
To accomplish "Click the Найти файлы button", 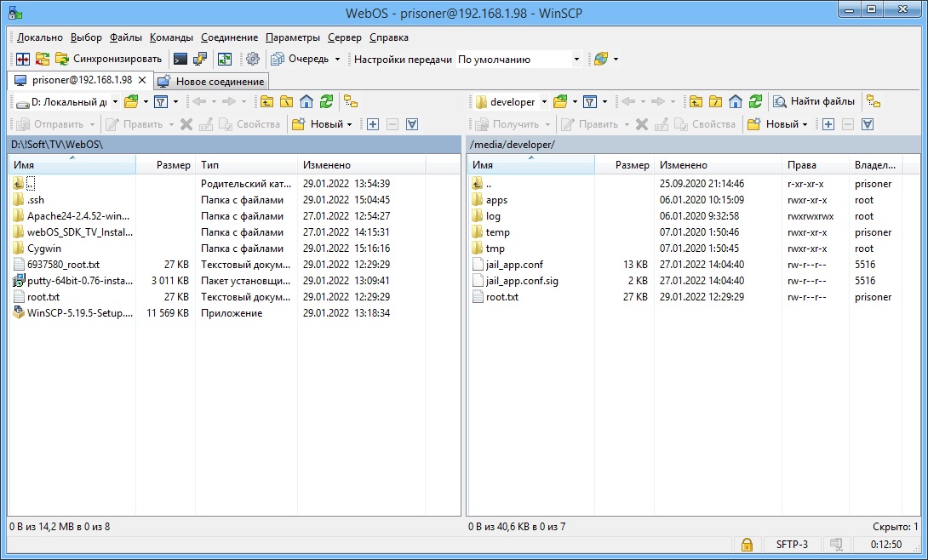I will [x=813, y=102].
